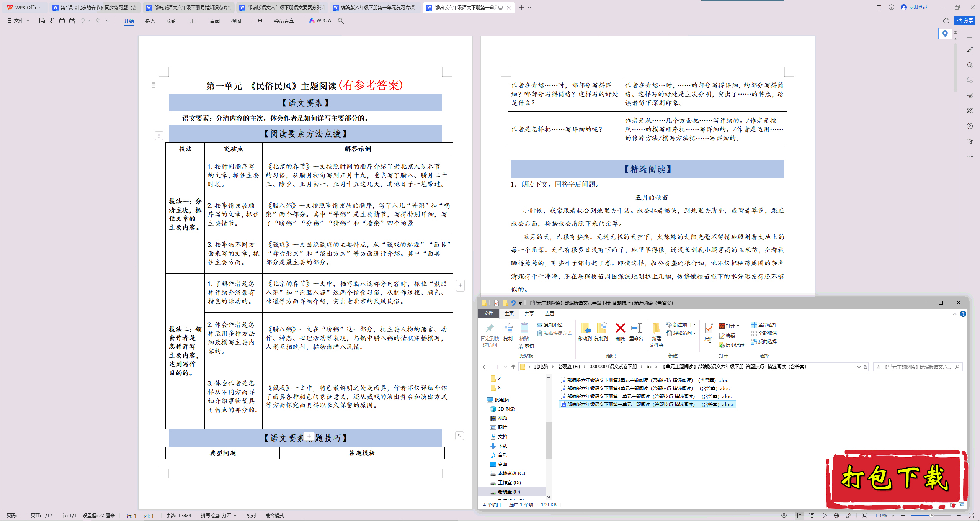Click the more options dots in right sidebar
This screenshot has width=980, height=521.
click(x=969, y=156)
